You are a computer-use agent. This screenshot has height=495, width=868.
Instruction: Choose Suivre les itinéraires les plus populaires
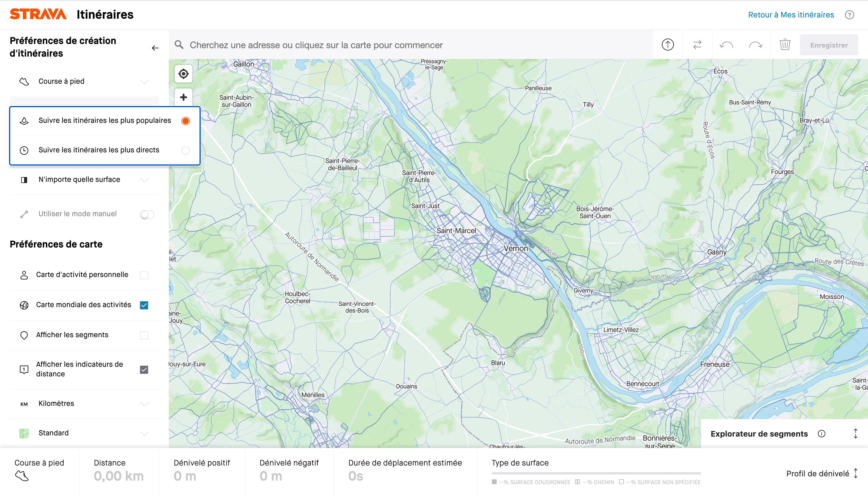(185, 121)
